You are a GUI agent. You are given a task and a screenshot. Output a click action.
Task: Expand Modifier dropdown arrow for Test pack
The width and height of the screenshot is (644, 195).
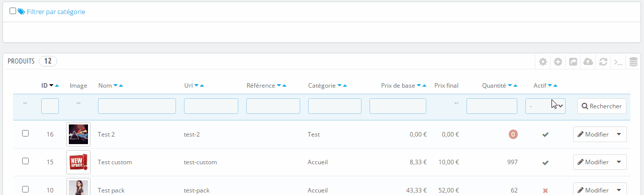(x=619, y=190)
